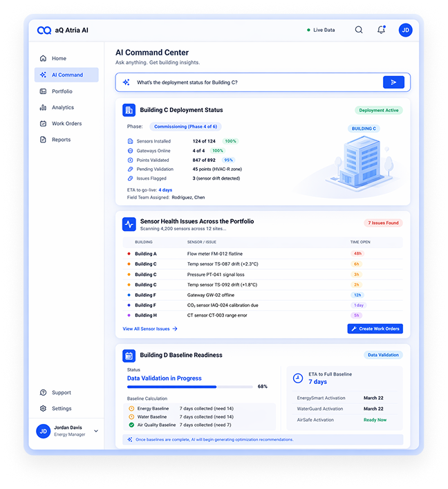Open Settings from the sidebar
Viewport: 448px width, 489px height.
click(66, 408)
